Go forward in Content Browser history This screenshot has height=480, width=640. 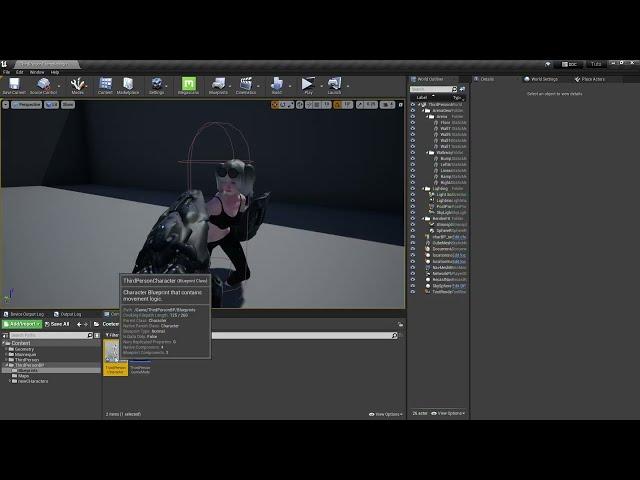click(86, 324)
